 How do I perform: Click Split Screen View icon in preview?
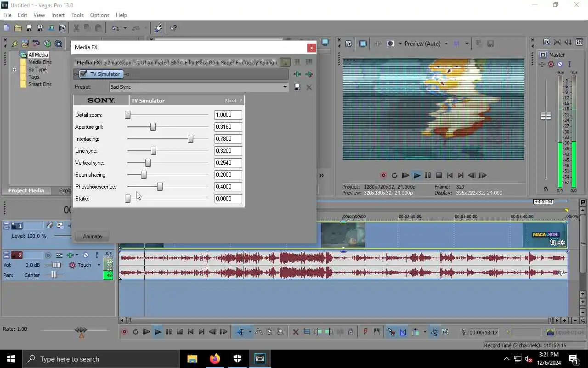point(390,44)
